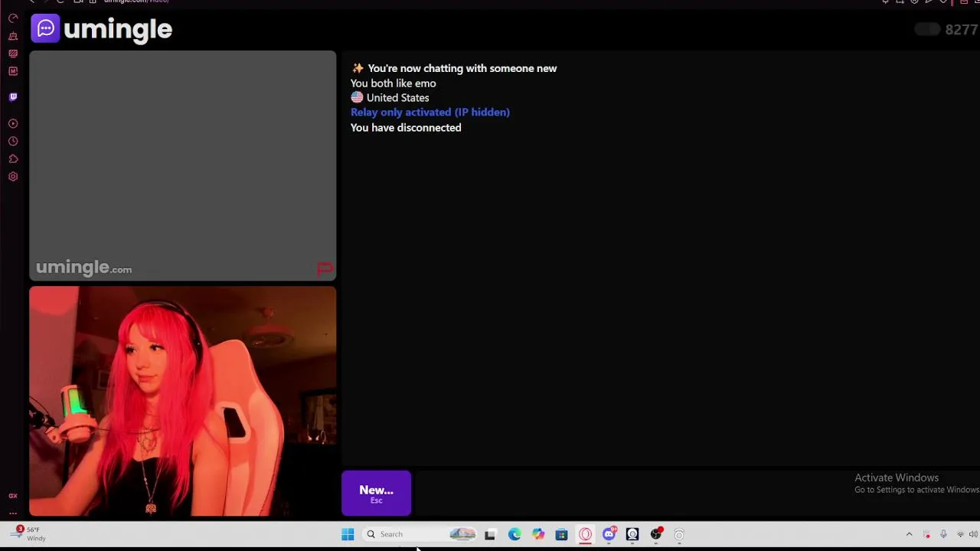Screen dimensions: 980x551
Task: Open the webcam app on the taskbar
Action: pos(632,534)
